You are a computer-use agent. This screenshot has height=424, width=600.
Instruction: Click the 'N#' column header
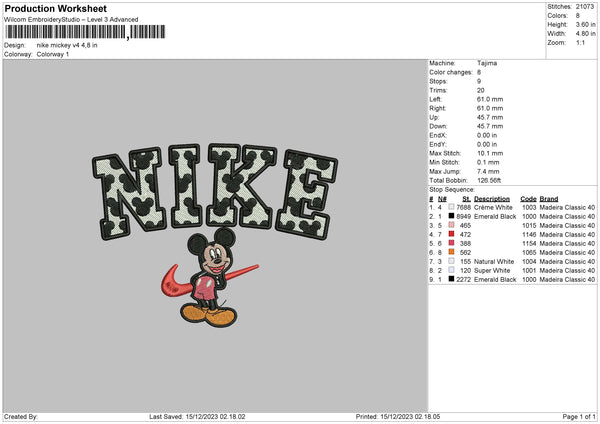(x=442, y=199)
